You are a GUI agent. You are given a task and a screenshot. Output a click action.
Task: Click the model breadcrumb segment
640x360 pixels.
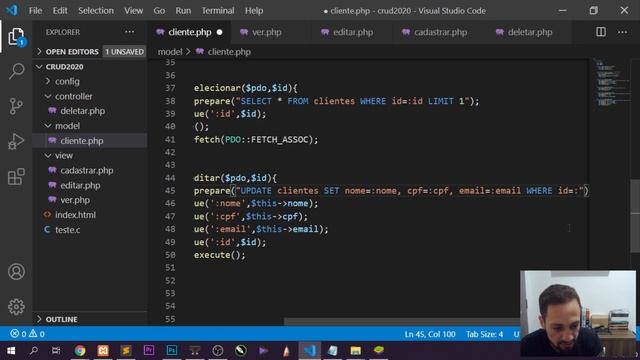click(x=170, y=52)
